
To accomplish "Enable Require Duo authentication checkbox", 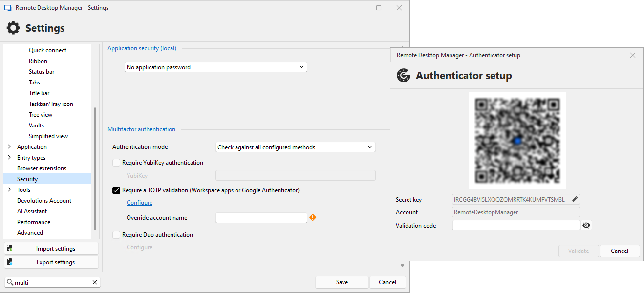I will 116,235.
